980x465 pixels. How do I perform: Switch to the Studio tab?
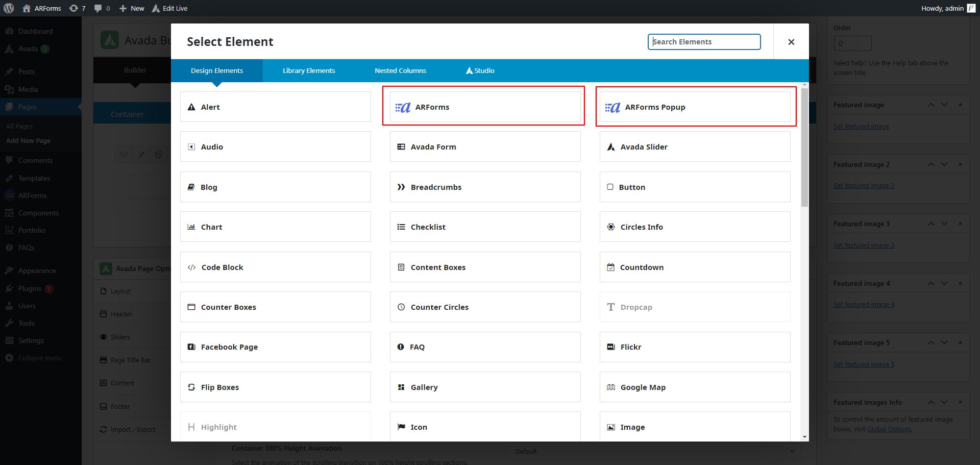tap(480, 70)
